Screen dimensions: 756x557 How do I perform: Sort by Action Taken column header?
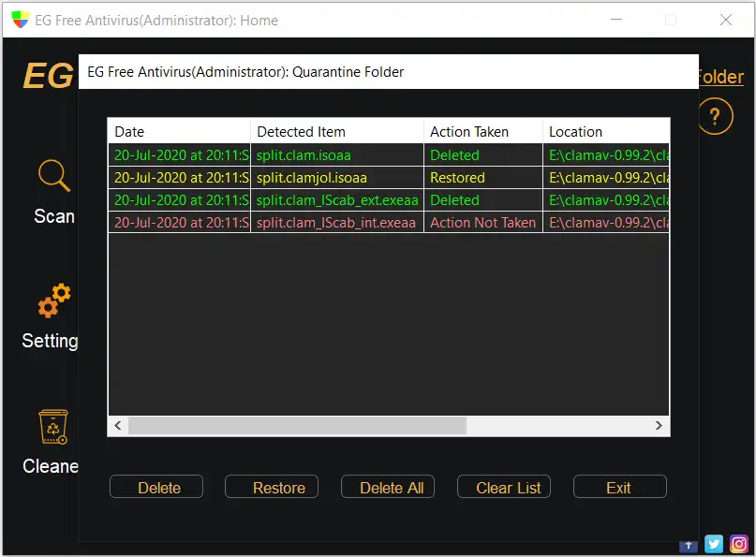click(x=483, y=132)
